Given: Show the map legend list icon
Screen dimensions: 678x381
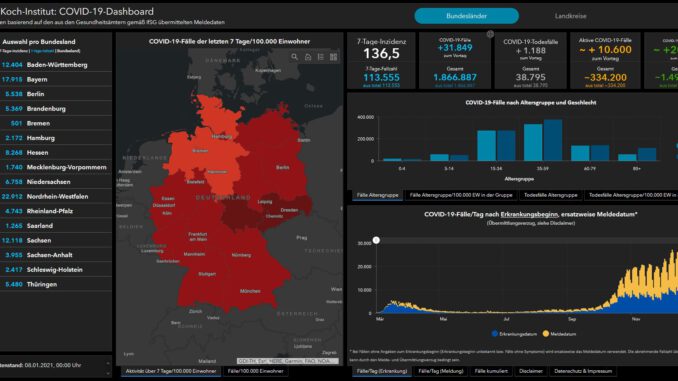Looking at the screenshot, I should 321,57.
